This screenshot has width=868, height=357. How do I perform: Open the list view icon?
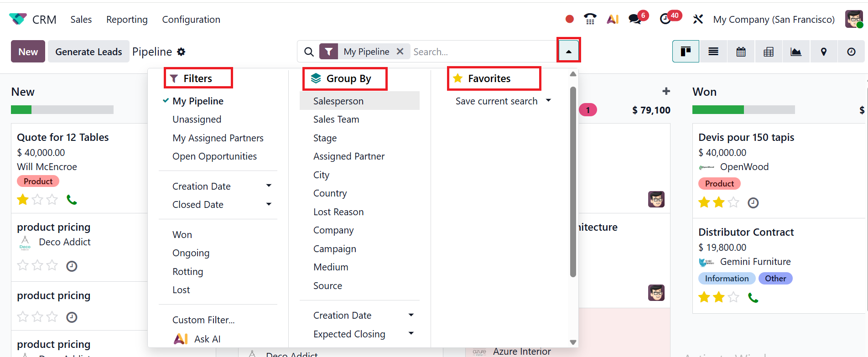pos(713,52)
